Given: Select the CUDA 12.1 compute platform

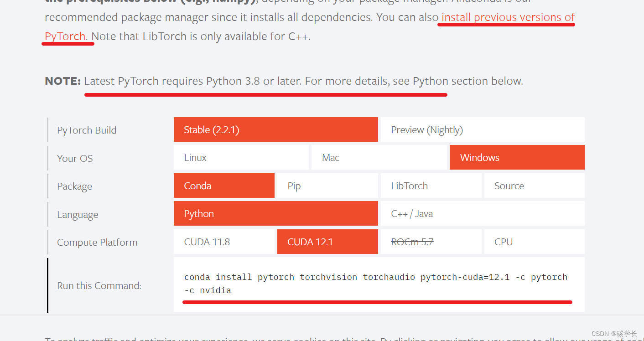Looking at the screenshot, I should (327, 242).
